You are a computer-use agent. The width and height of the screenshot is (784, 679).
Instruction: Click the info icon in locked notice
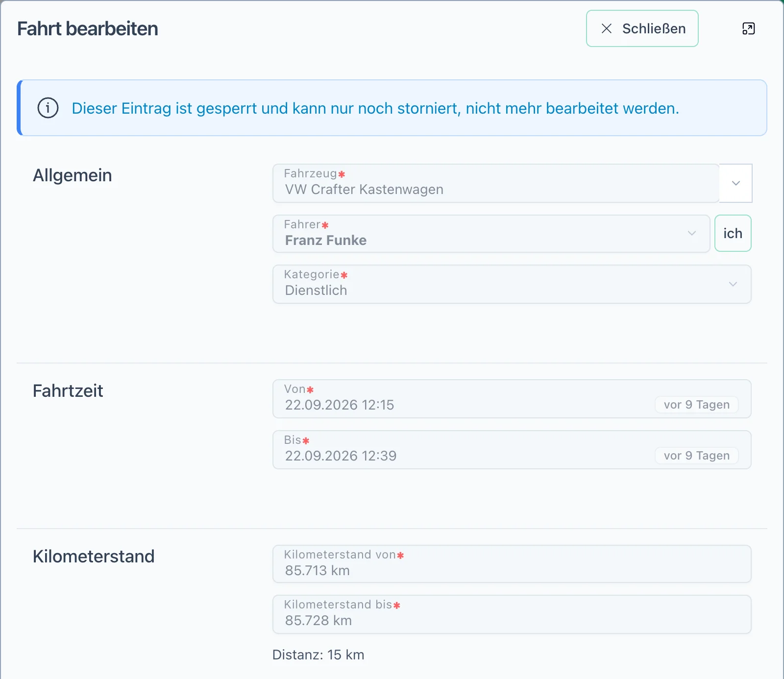coord(48,108)
